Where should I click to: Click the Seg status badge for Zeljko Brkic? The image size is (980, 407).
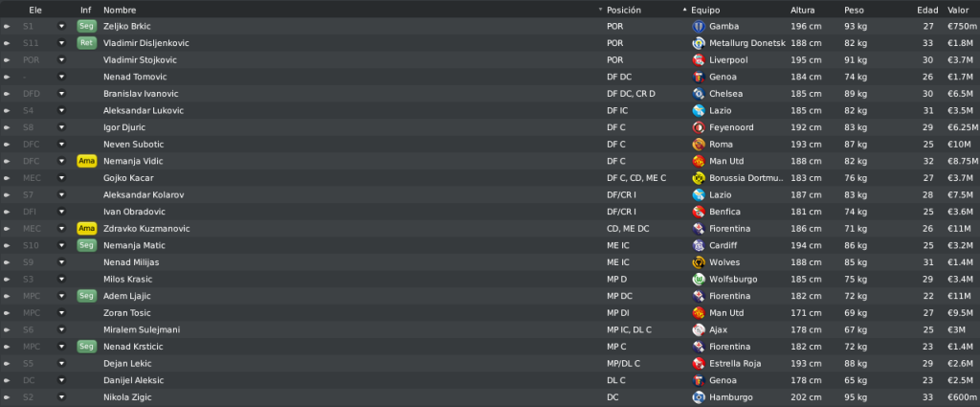pyautogui.click(x=86, y=26)
